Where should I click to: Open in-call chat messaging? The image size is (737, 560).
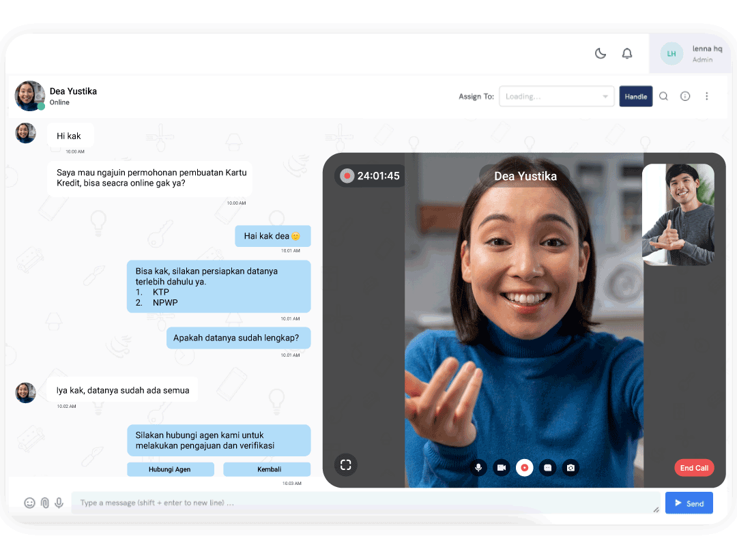547,468
